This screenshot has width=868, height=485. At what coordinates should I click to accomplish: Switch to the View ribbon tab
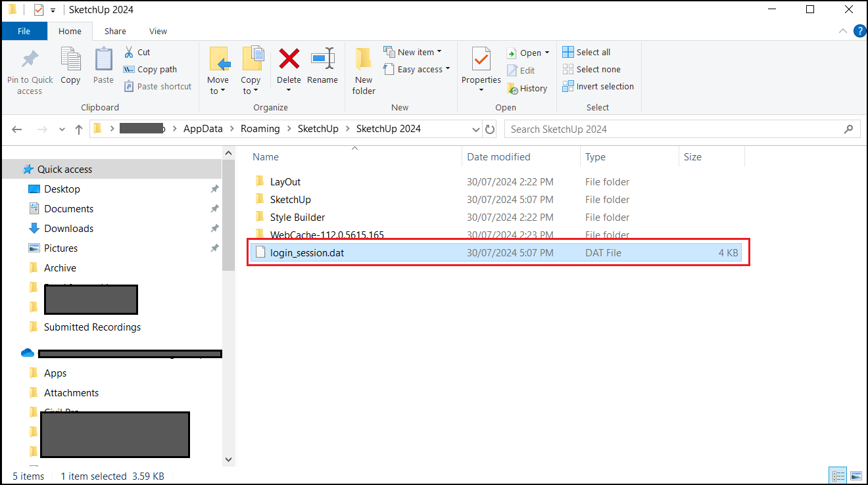pos(158,31)
